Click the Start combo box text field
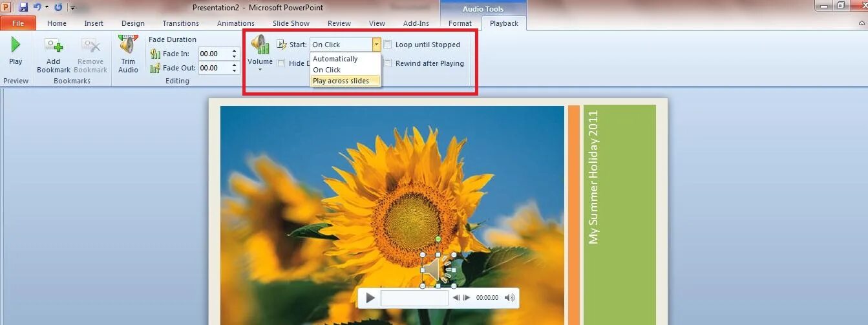The width and height of the screenshot is (868, 325). [x=341, y=45]
